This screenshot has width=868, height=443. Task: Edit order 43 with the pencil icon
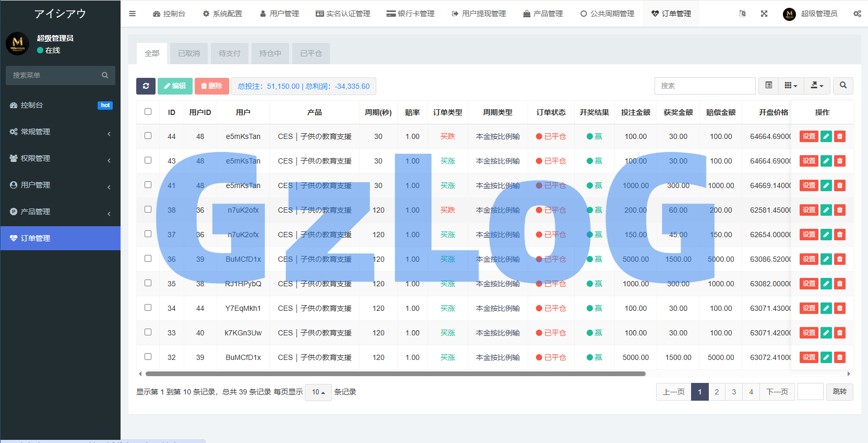(x=826, y=161)
